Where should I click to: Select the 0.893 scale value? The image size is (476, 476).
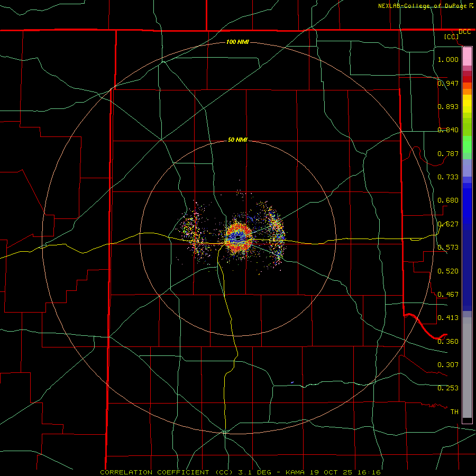448,106
